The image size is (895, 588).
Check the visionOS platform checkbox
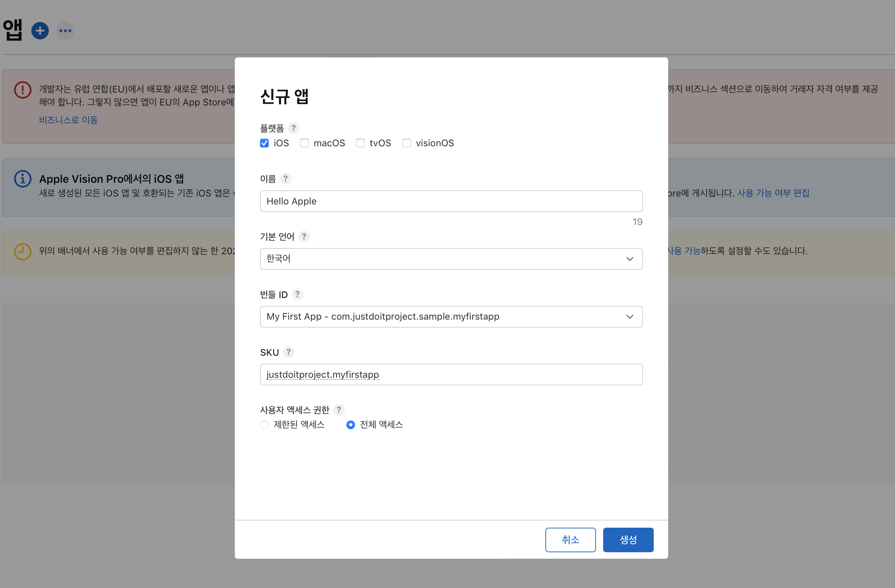[407, 143]
